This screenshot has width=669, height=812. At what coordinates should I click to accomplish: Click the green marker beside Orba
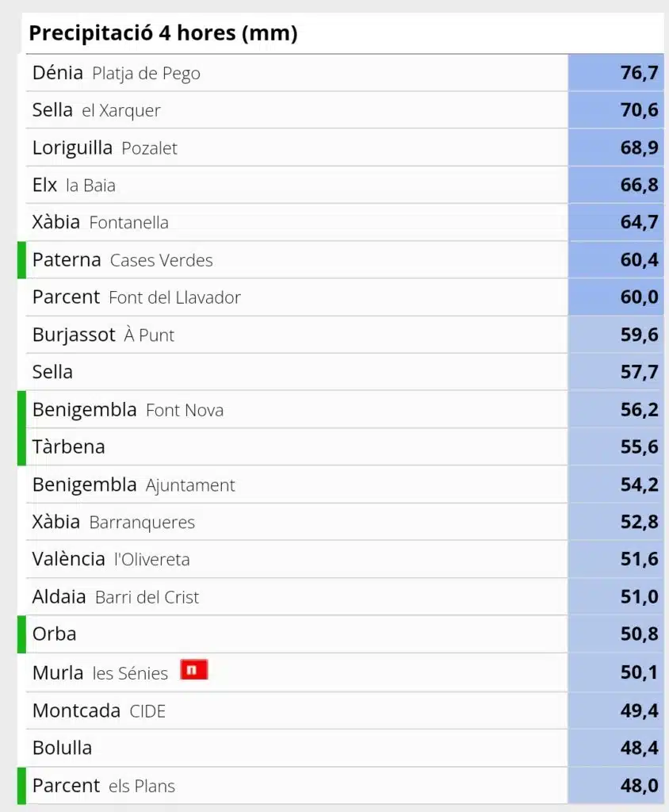pos(21,634)
